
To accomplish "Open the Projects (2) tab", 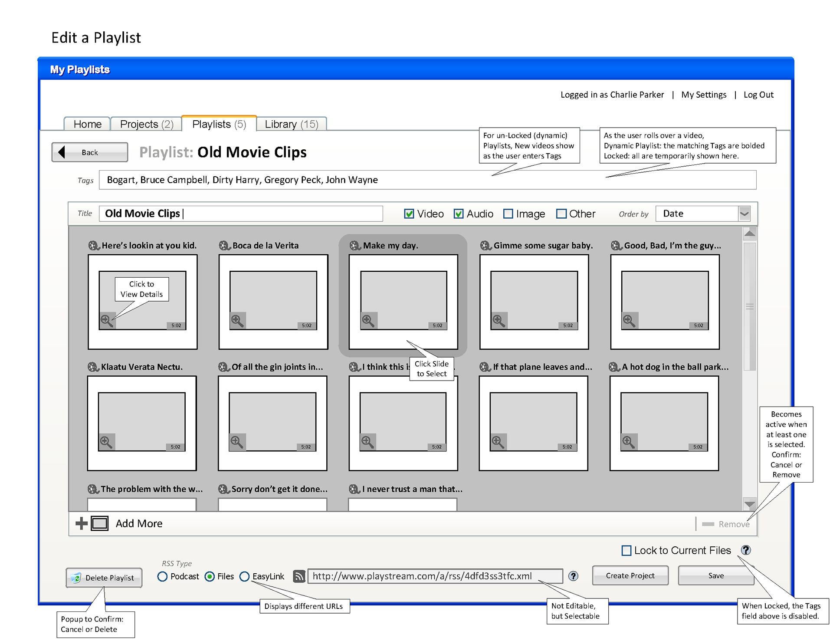I will (146, 125).
